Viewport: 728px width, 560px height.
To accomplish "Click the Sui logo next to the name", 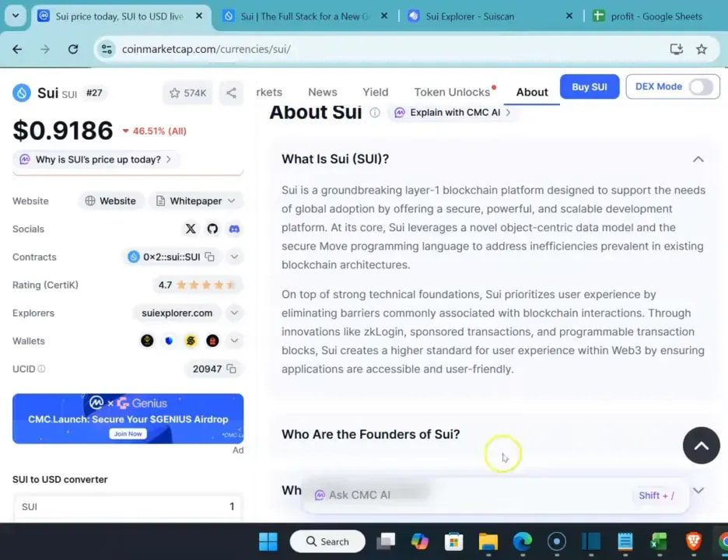I will [x=21, y=93].
